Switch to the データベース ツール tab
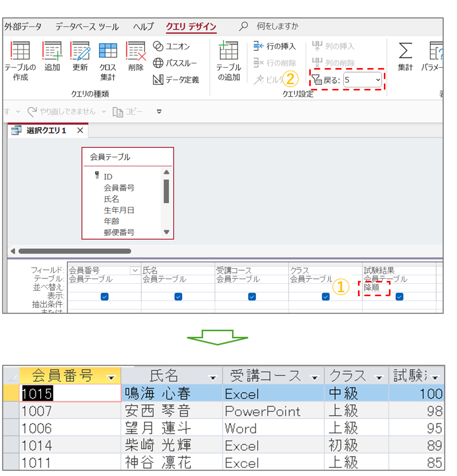Viewport: 457px width, 476px height. click(x=87, y=27)
